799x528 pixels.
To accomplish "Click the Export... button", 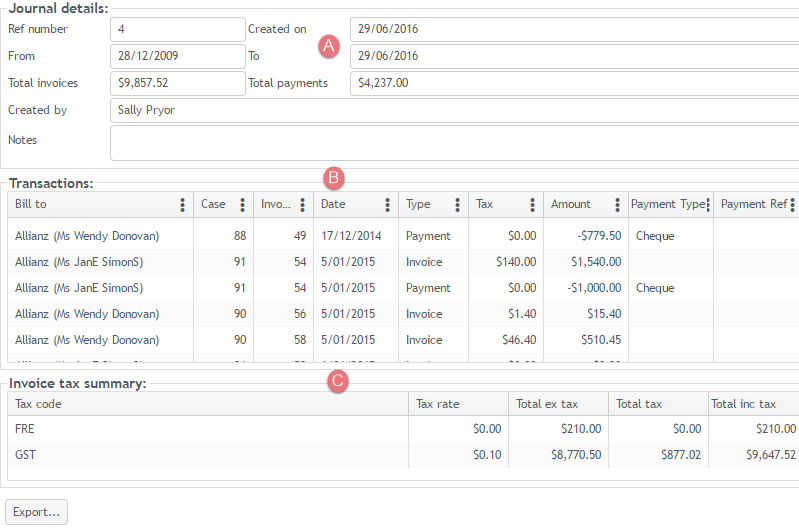I will (x=36, y=512).
